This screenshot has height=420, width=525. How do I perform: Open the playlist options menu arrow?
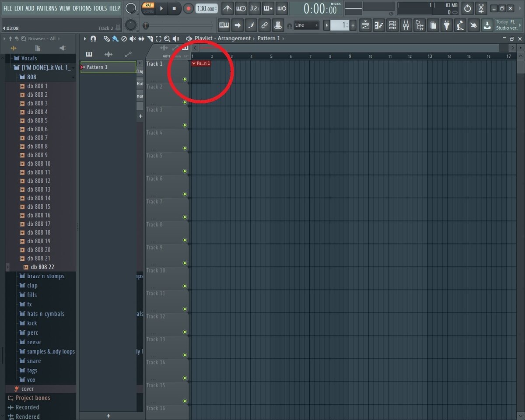85,38
